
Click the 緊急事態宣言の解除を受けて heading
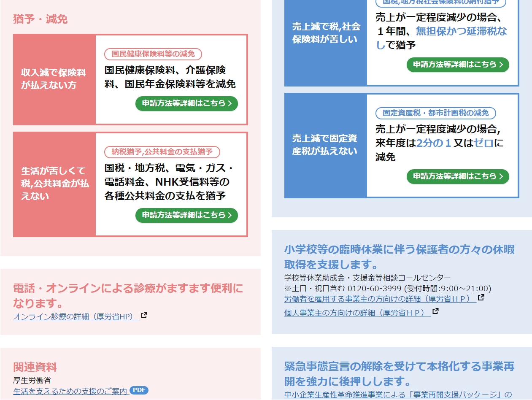400,373
